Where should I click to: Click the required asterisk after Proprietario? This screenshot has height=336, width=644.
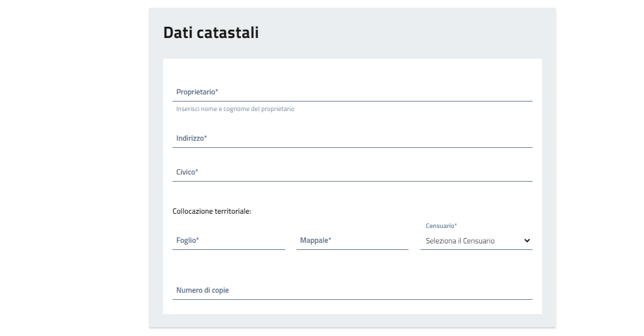point(217,92)
